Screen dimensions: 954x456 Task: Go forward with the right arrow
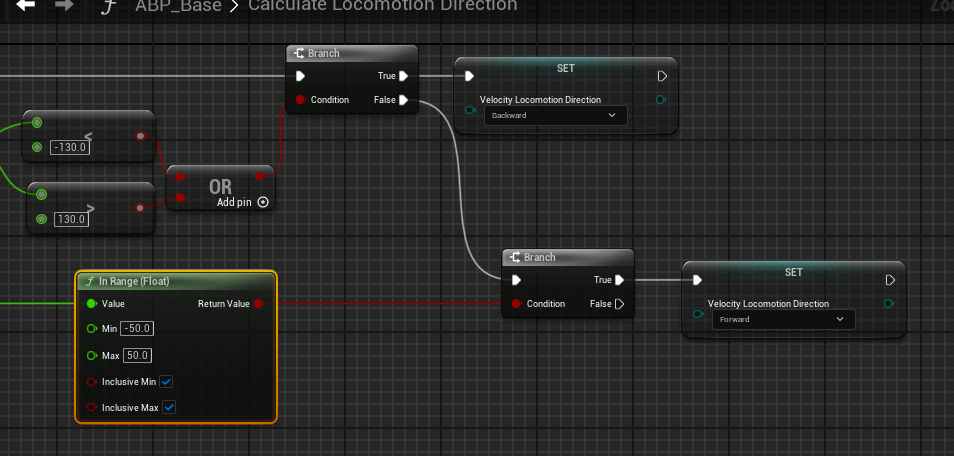(x=64, y=5)
